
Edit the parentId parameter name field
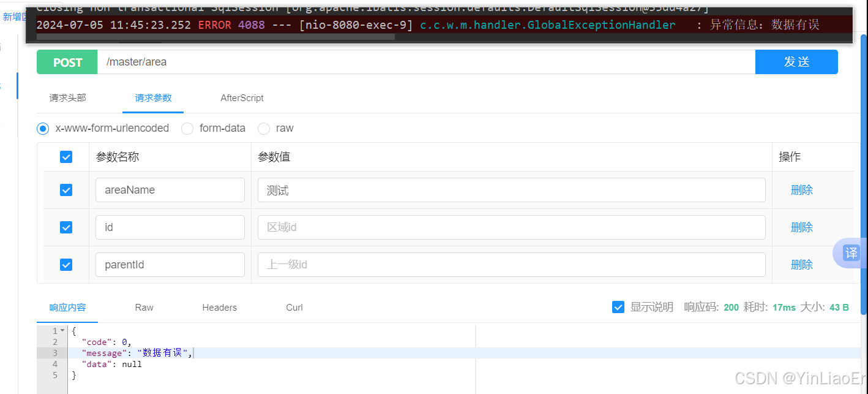tap(170, 265)
